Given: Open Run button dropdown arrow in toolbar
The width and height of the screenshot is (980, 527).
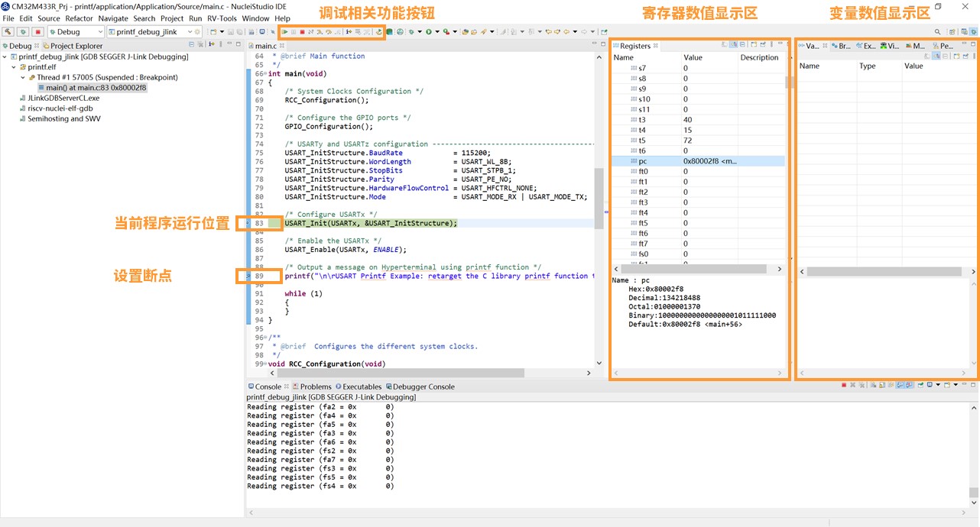Looking at the screenshot, I should 438,32.
